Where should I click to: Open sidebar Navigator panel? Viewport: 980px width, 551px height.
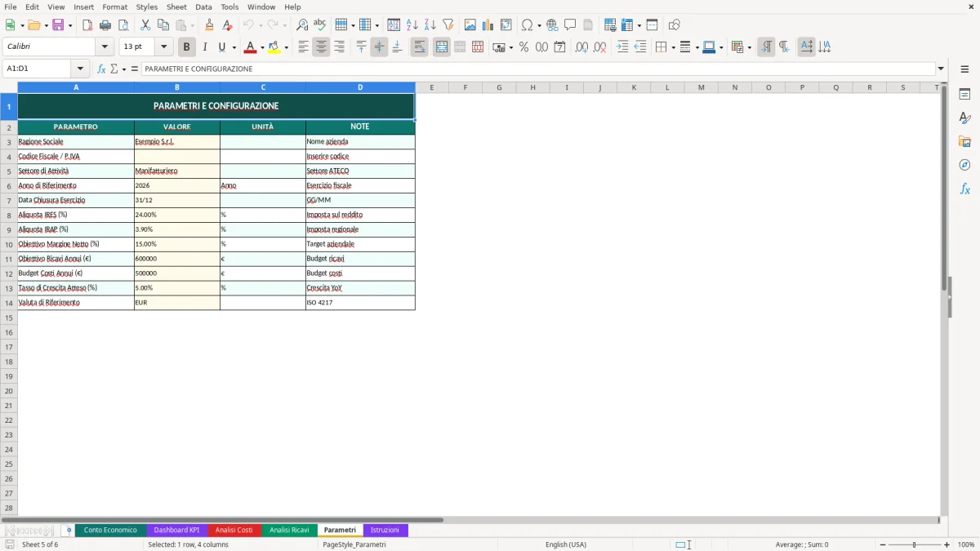tap(964, 165)
